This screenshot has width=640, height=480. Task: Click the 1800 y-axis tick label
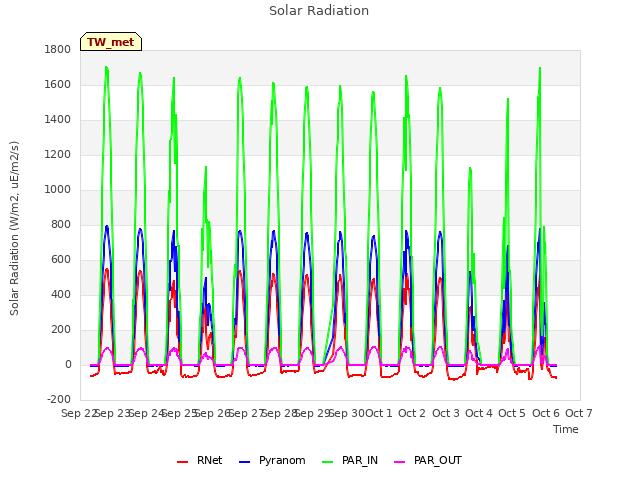[x=58, y=49]
